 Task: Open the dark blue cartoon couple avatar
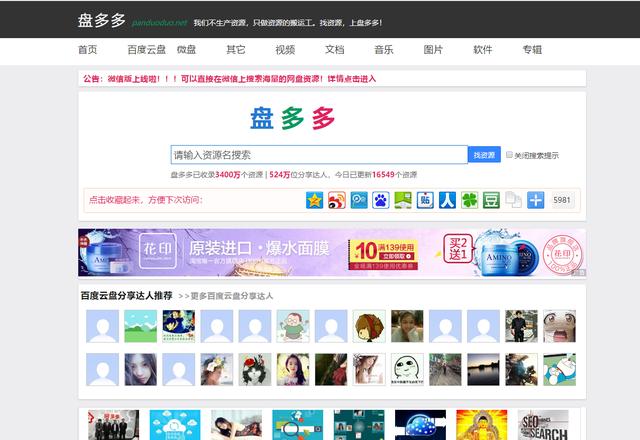pos(179,326)
